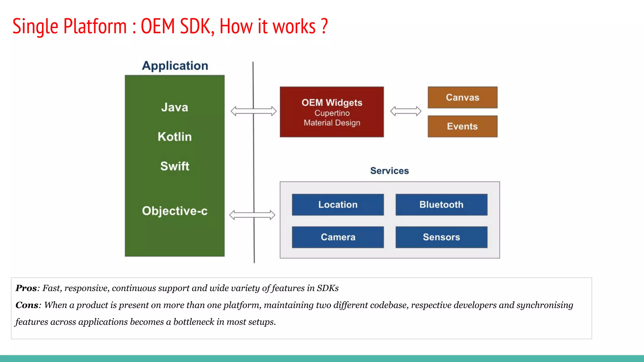Click the Kotlin label in green box
This screenshot has height=362, width=644.
(x=175, y=137)
